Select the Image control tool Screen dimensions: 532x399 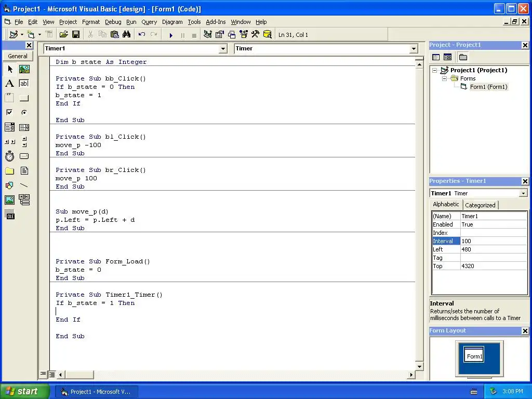10,200
